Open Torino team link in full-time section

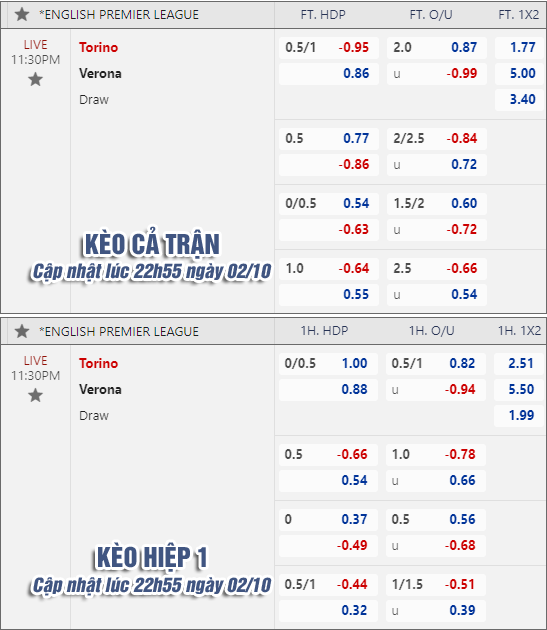click(x=98, y=47)
